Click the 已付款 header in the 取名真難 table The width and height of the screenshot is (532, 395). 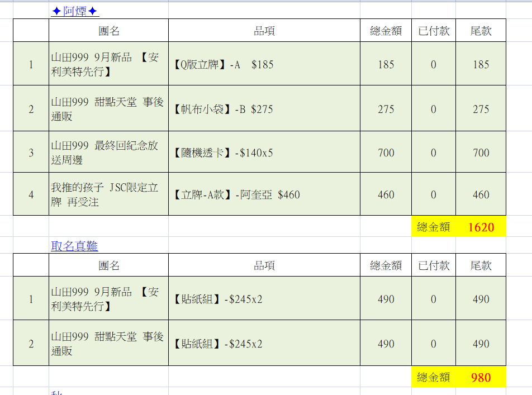pos(434,265)
